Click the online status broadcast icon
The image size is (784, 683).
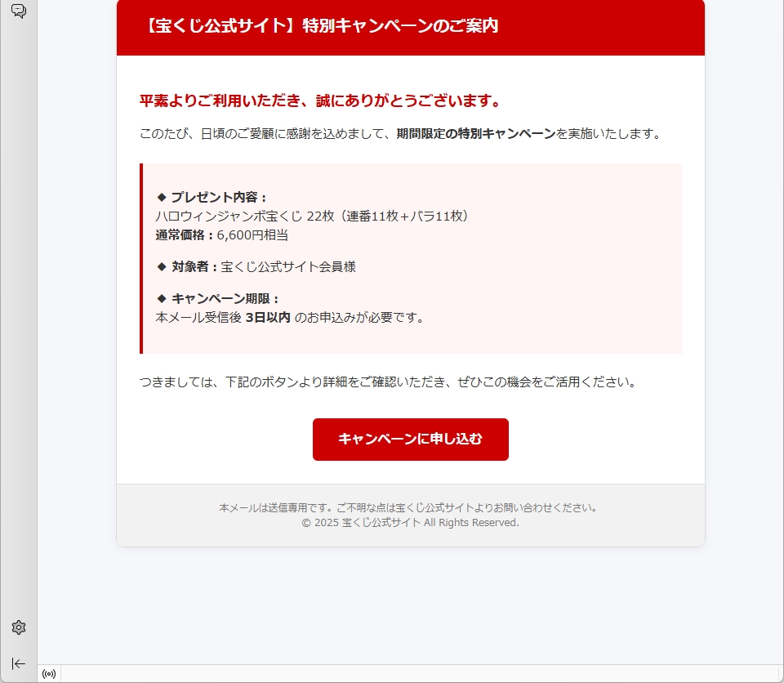tap(49, 673)
